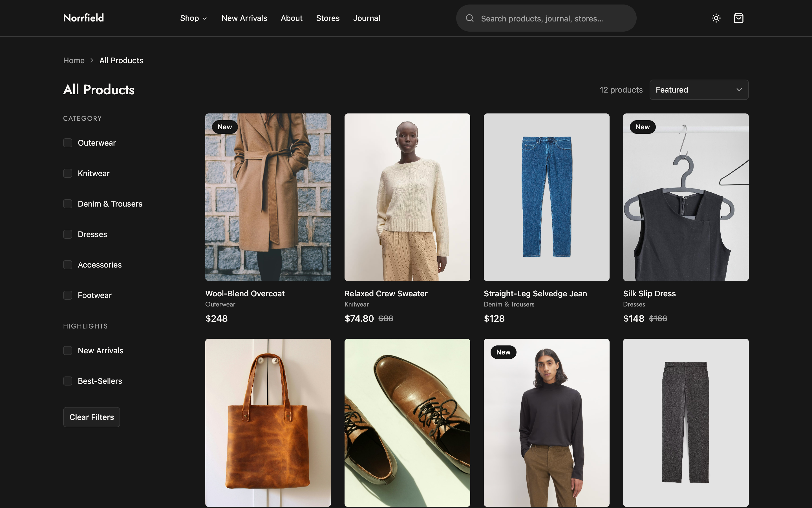Image resolution: width=812 pixels, height=508 pixels.
Task: Click the struck-through $168 price
Action: pos(658,319)
